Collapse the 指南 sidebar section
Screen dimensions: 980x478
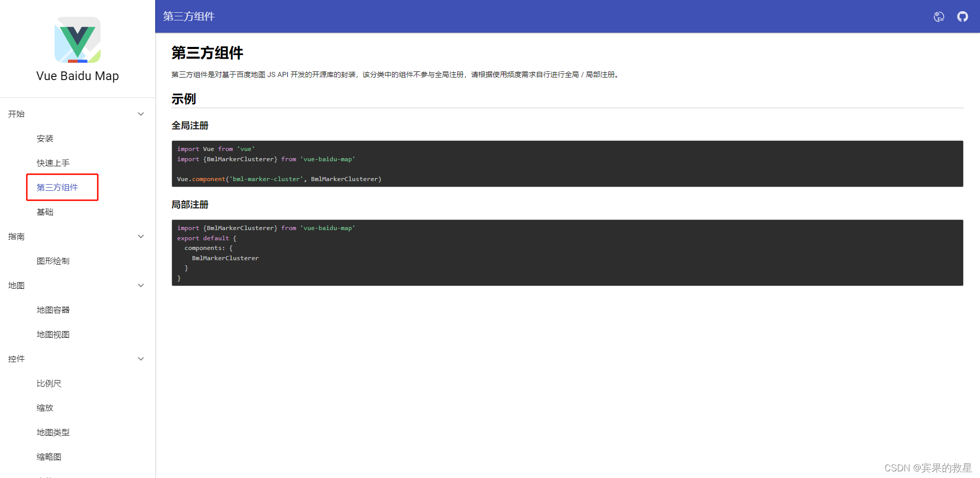click(141, 236)
